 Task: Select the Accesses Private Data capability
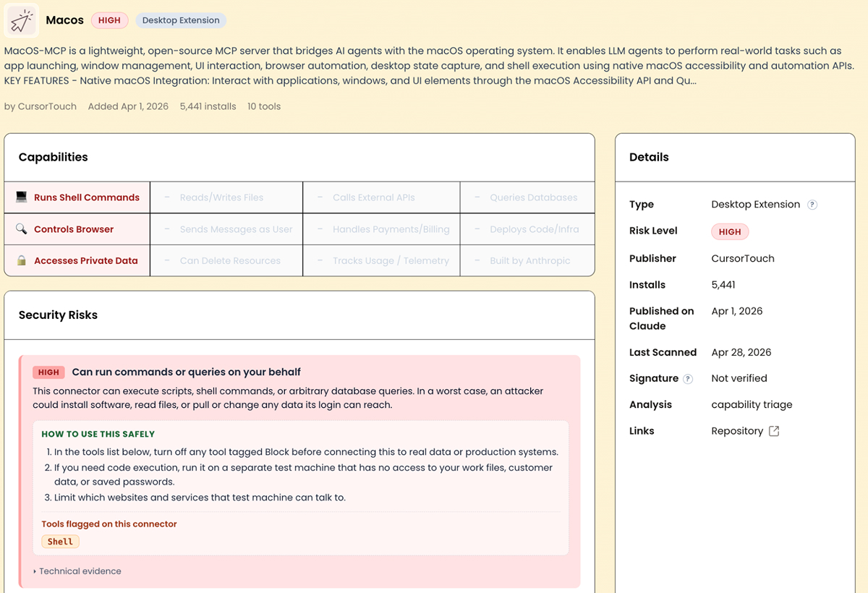77,260
